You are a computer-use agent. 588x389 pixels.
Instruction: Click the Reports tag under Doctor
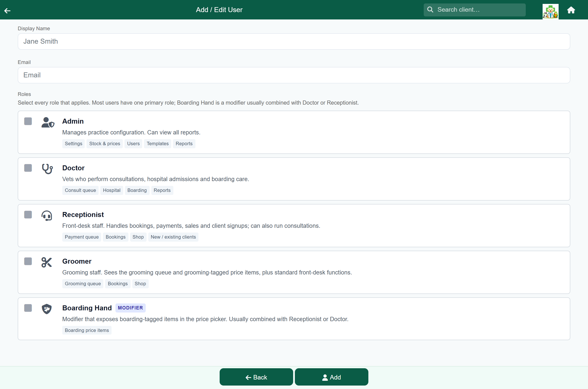(x=162, y=190)
